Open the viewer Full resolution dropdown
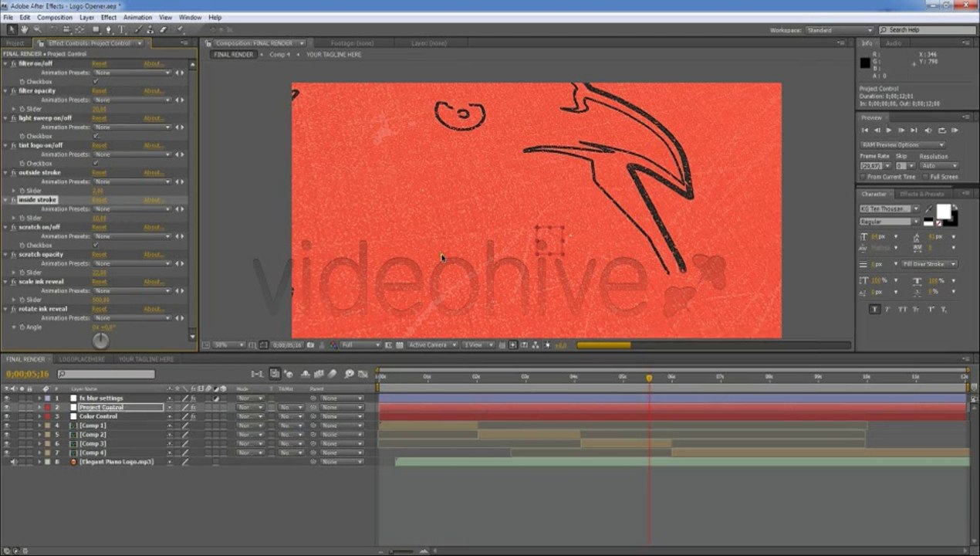 pos(360,345)
